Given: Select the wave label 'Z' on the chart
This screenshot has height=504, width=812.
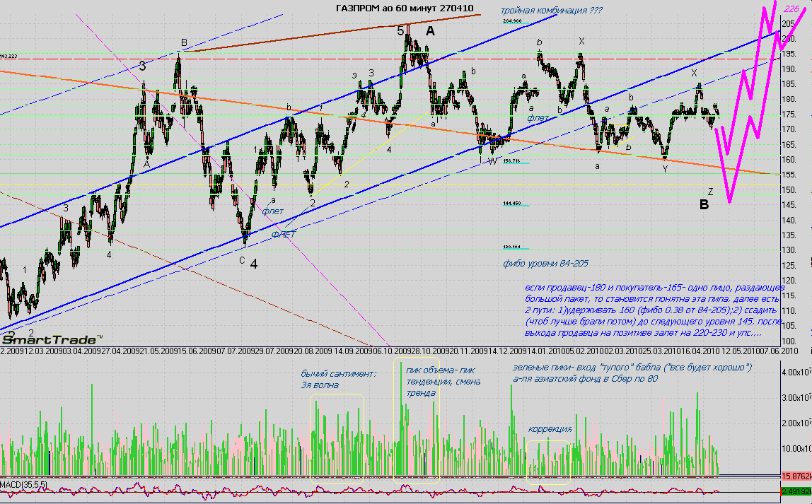Looking at the screenshot, I should tap(710, 192).
